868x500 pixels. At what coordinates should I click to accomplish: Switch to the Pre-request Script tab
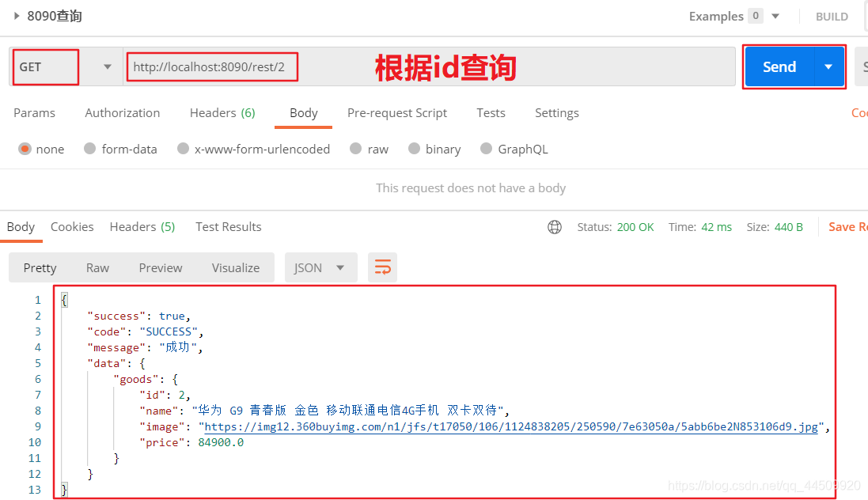[x=397, y=112]
